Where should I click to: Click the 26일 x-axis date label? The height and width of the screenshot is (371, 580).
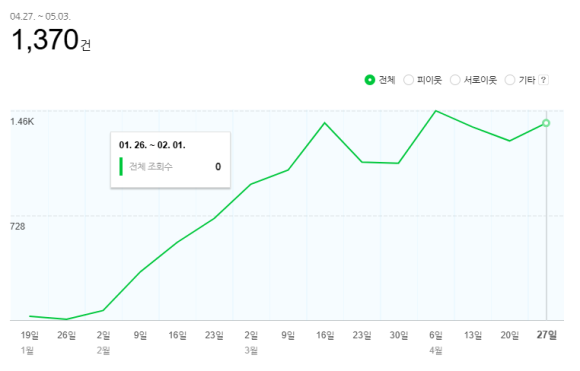(67, 335)
